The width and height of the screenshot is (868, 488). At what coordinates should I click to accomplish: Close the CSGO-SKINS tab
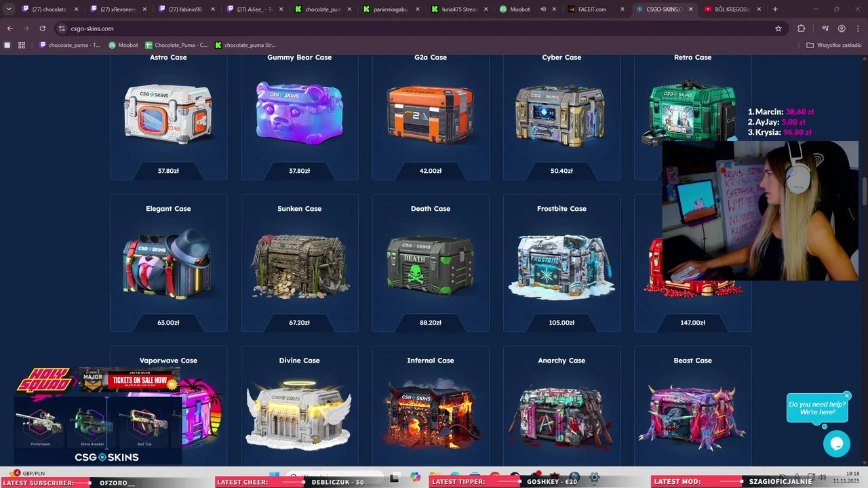click(x=690, y=9)
